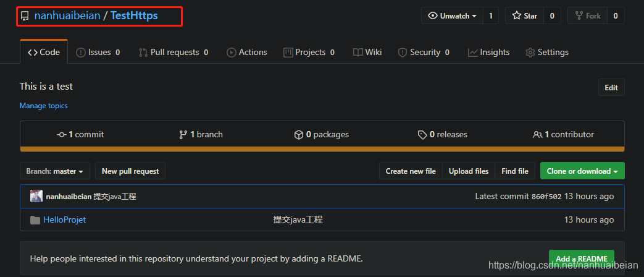Click Find file
The height and width of the screenshot is (277, 644).
point(515,171)
